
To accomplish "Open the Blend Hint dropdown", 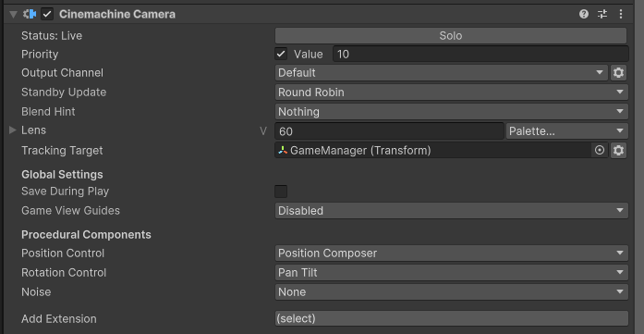I will (452, 112).
